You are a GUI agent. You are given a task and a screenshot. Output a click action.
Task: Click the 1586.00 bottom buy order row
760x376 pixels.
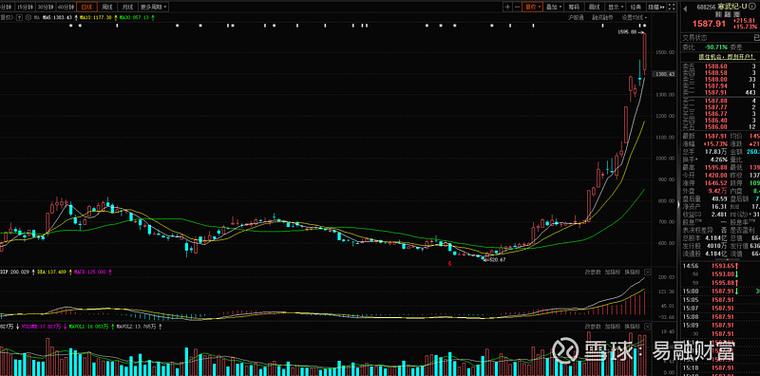[721, 126]
